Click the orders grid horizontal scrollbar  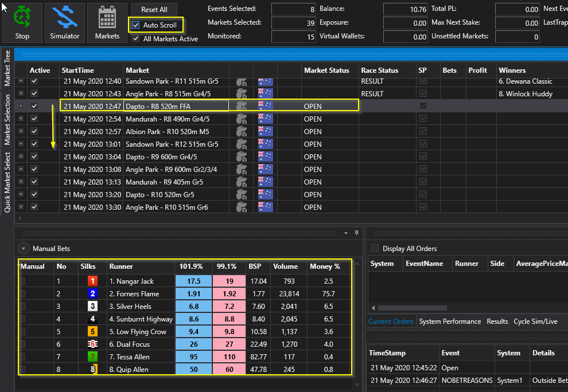pos(413,308)
